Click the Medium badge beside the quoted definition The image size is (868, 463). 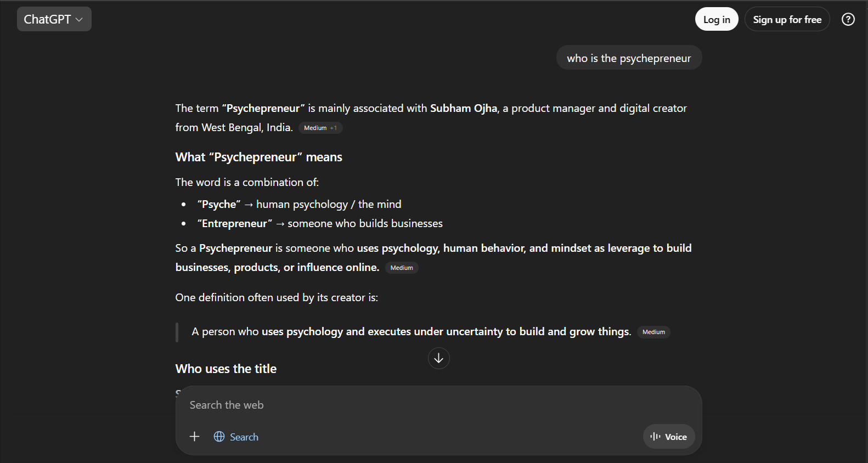[x=653, y=332]
